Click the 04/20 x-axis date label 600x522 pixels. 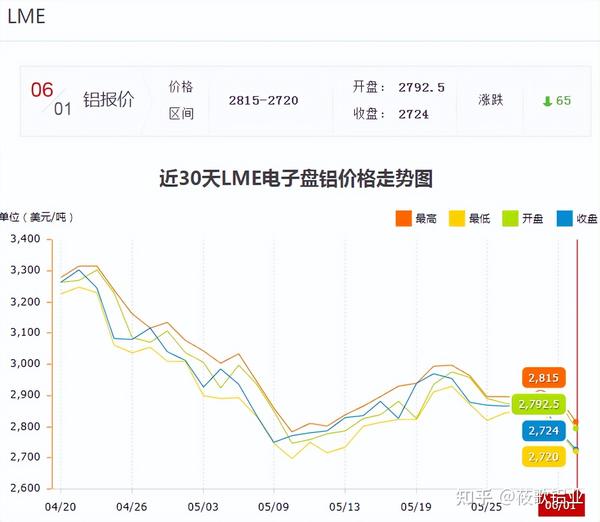[x=60, y=507]
